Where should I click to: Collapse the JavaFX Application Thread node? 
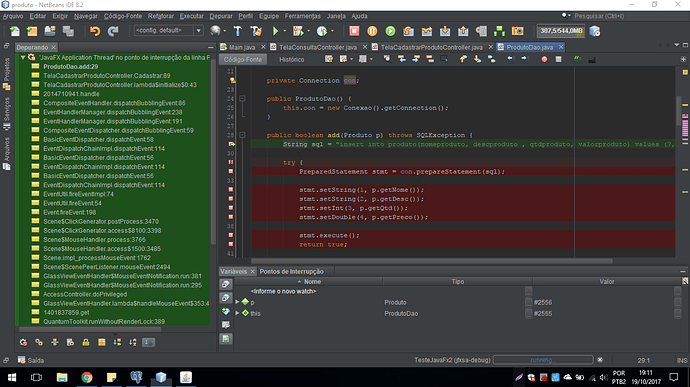tap(23, 57)
